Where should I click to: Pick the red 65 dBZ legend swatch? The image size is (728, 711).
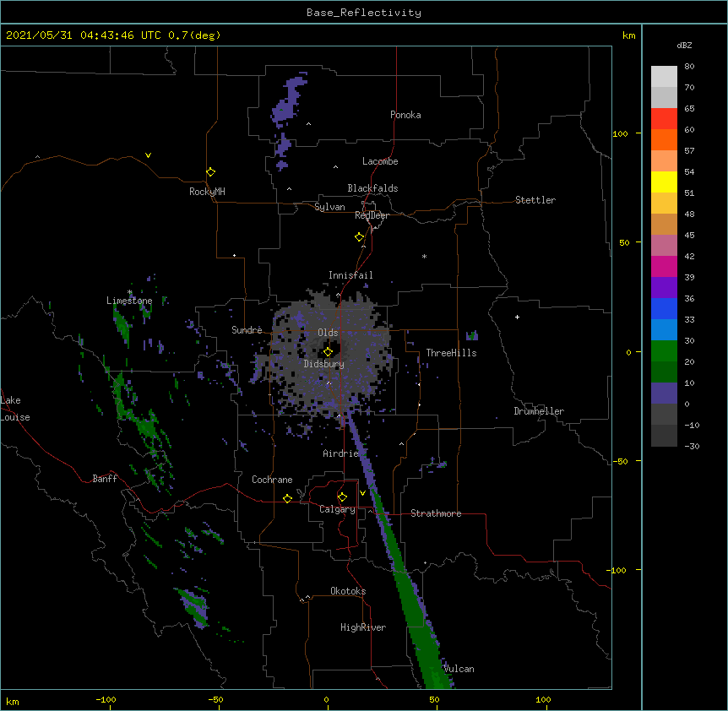point(664,119)
